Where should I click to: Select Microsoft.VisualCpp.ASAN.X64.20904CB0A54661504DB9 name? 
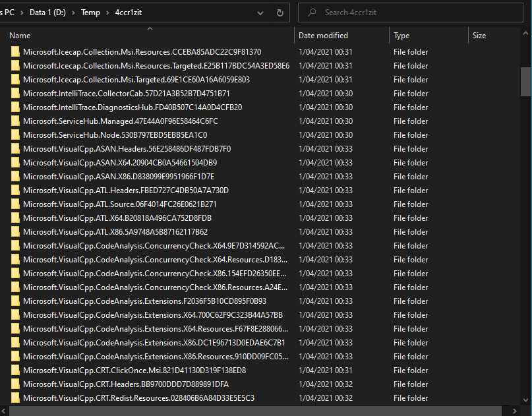[120, 163]
